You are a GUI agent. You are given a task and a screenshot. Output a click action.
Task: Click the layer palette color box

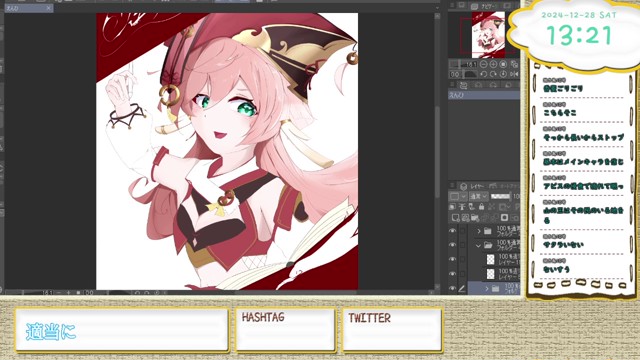pos(454,196)
